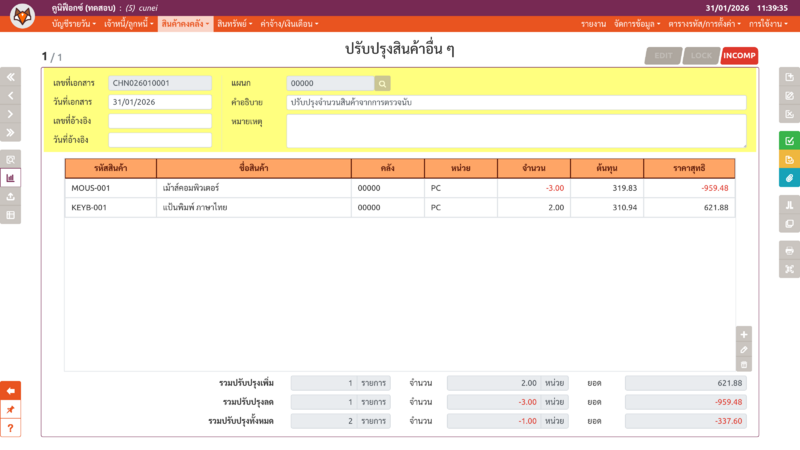
Task: Open the table layout icon in left sidebar
Action: (x=11, y=215)
